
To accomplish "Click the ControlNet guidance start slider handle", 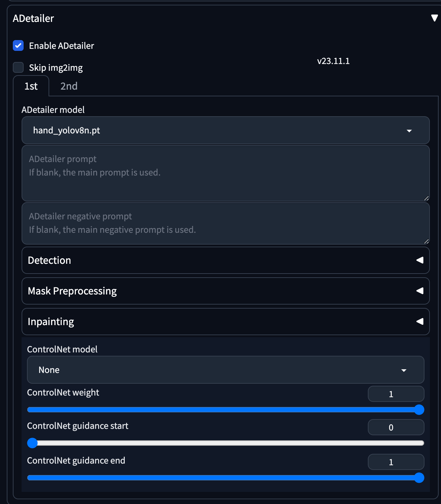I will pyautogui.click(x=32, y=443).
